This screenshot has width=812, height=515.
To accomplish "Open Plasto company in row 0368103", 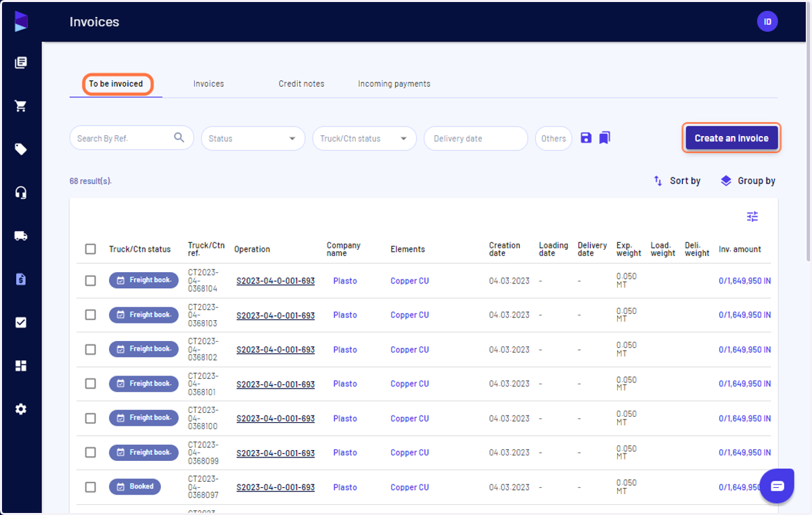I will [345, 315].
